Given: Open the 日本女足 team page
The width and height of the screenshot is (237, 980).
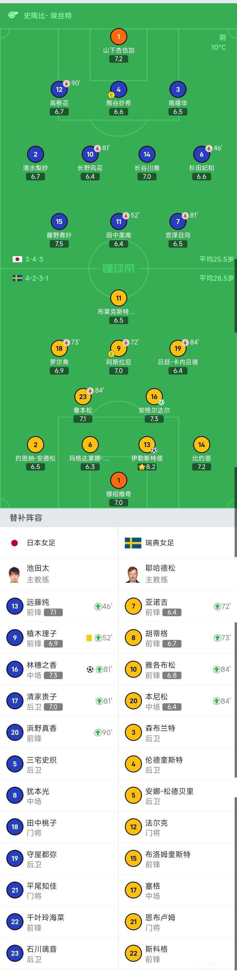Looking at the screenshot, I should tap(41, 543).
